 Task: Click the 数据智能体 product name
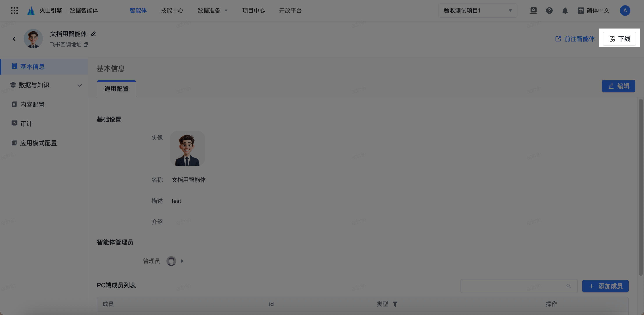(x=84, y=11)
